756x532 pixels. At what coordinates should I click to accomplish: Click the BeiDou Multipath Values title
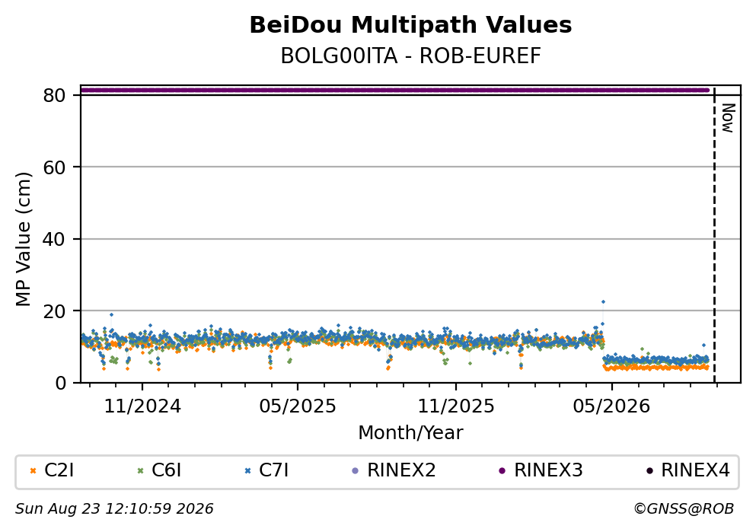411,25
